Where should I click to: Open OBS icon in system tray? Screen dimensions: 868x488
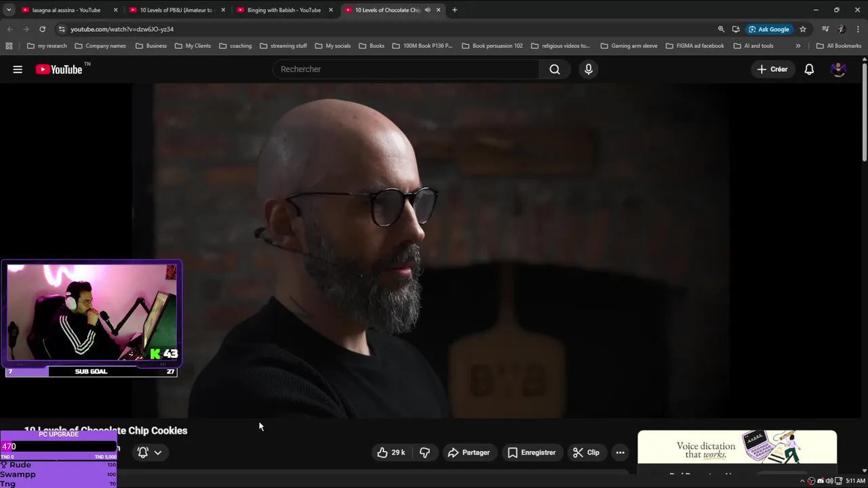812,481
